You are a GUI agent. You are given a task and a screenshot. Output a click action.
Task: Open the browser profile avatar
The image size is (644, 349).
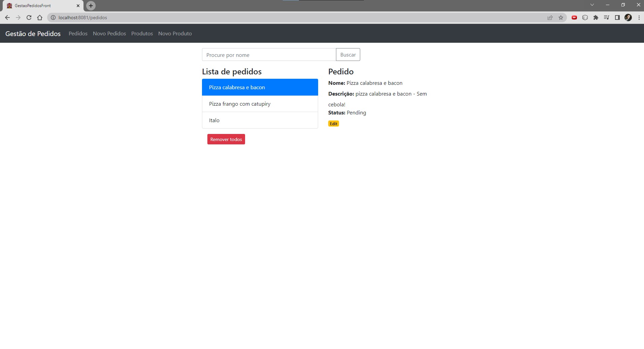pos(628,17)
